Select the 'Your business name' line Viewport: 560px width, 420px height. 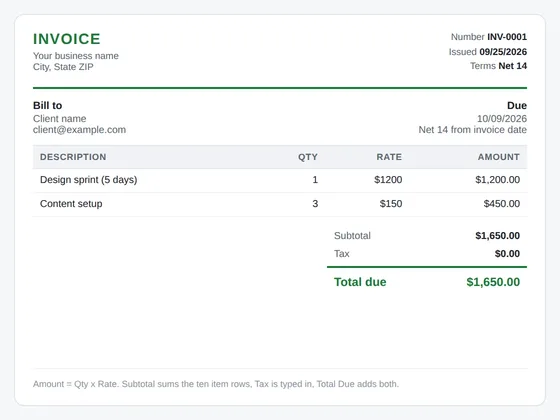point(76,56)
